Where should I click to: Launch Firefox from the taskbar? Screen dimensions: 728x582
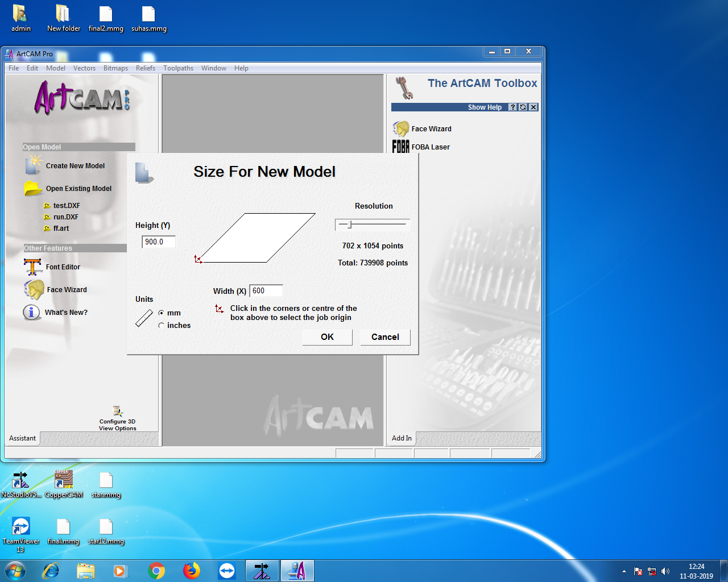192,571
